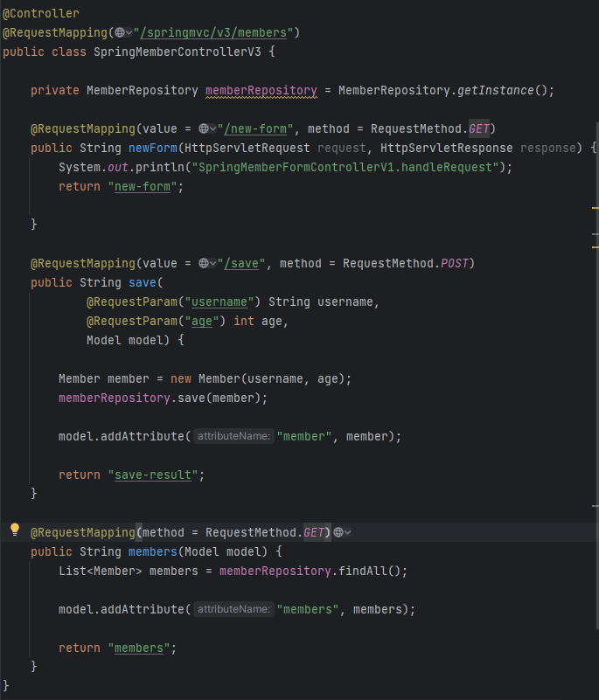
Task: Click the globe icon before "/new-form" URL
Action: (203, 128)
